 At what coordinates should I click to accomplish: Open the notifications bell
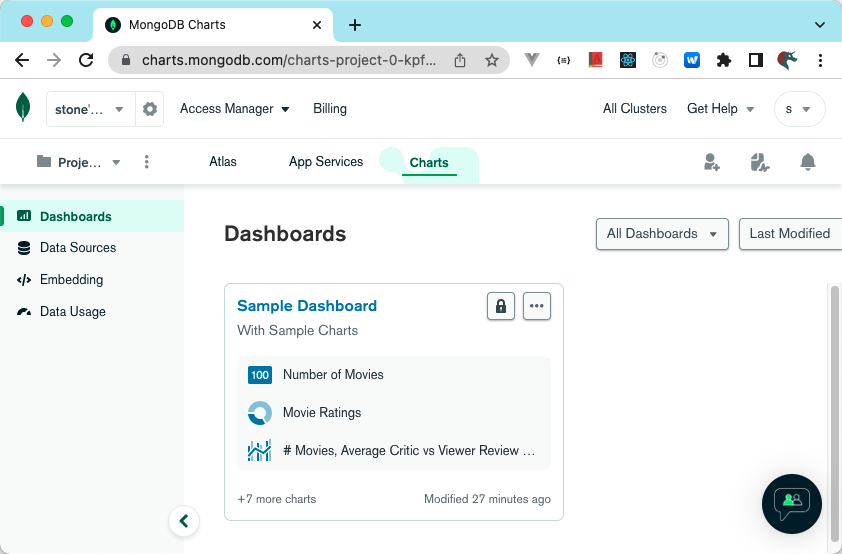point(808,162)
